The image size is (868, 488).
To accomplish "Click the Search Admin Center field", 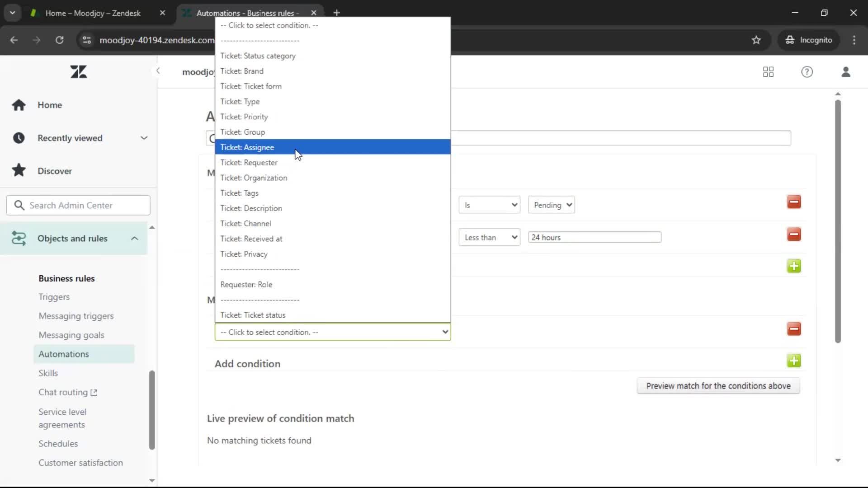I will click(x=78, y=205).
